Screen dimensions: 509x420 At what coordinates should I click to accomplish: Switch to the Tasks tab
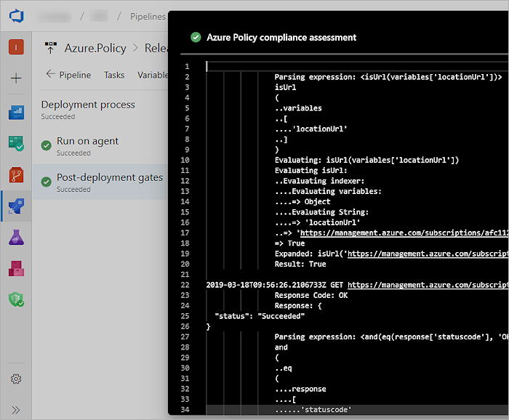point(114,75)
